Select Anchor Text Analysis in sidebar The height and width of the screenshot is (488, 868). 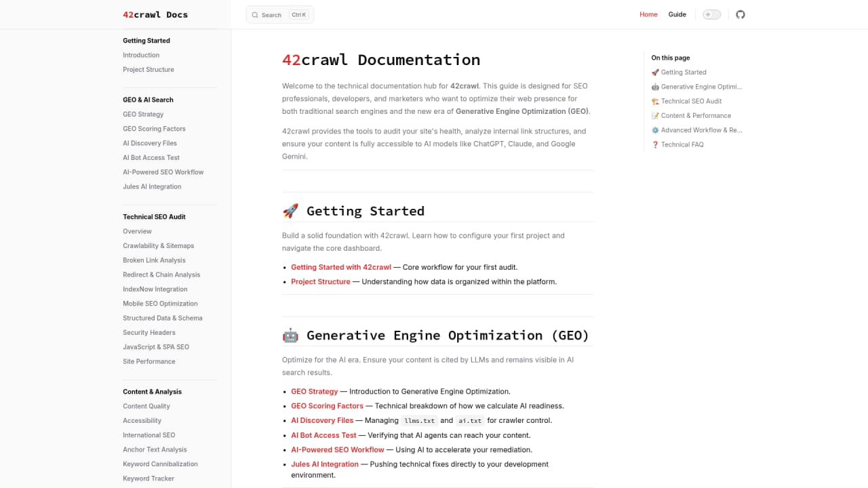[x=155, y=450]
